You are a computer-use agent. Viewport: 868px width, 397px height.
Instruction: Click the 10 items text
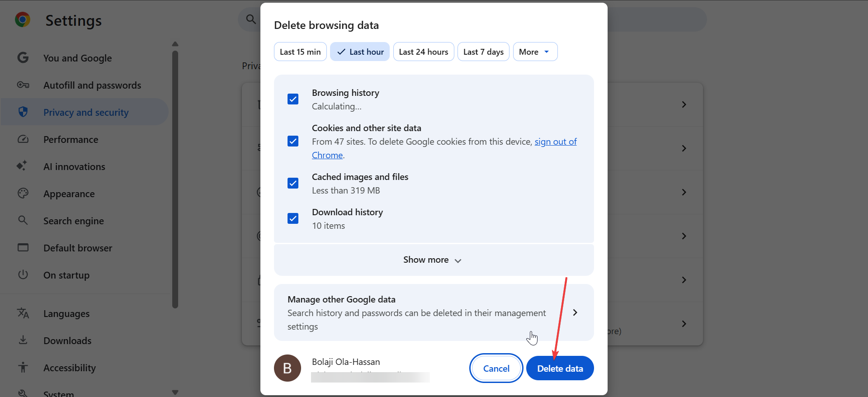click(x=328, y=226)
